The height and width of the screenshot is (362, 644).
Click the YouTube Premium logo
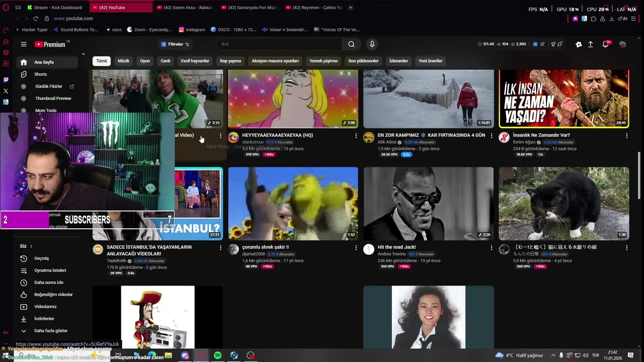coord(50,44)
